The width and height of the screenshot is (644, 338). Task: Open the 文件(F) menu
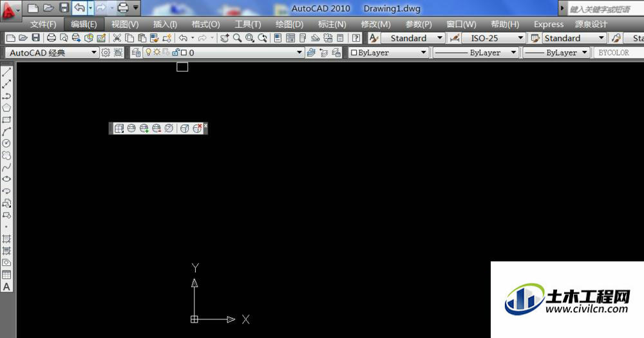pyautogui.click(x=43, y=24)
